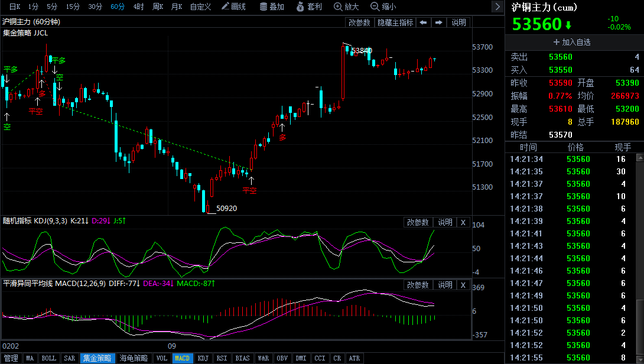Image resolution: width=644 pixels, height=364 pixels.
Task: Add the contract via 加入自选
Action: point(572,43)
